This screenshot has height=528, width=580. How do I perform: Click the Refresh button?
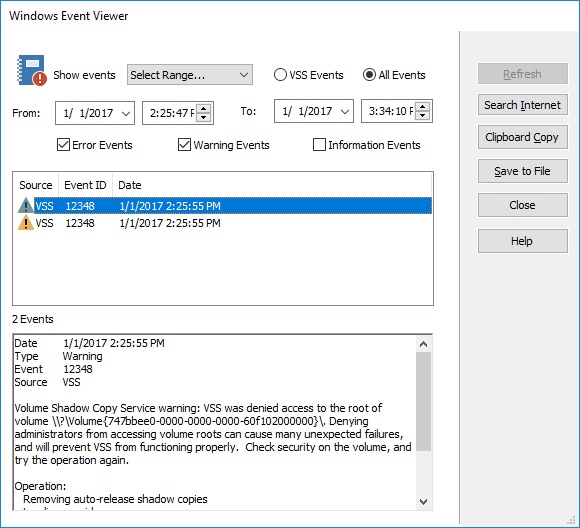coord(523,74)
